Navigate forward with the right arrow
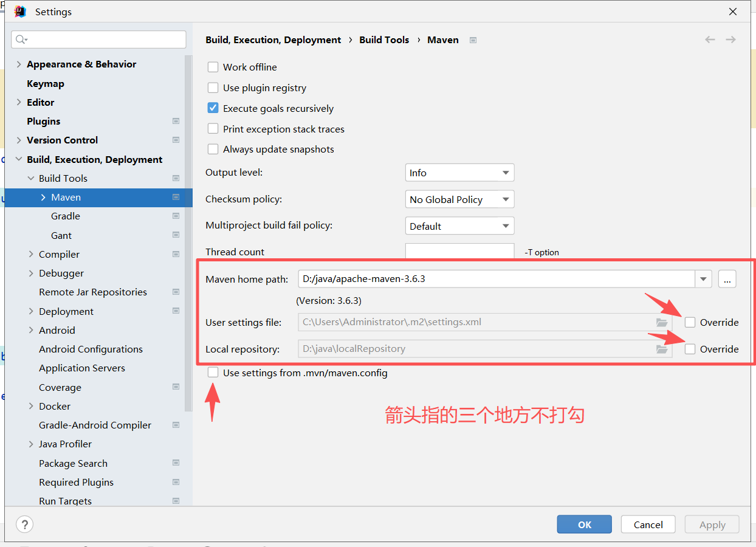The height and width of the screenshot is (547, 756). pyautogui.click(x=730, y=40)
